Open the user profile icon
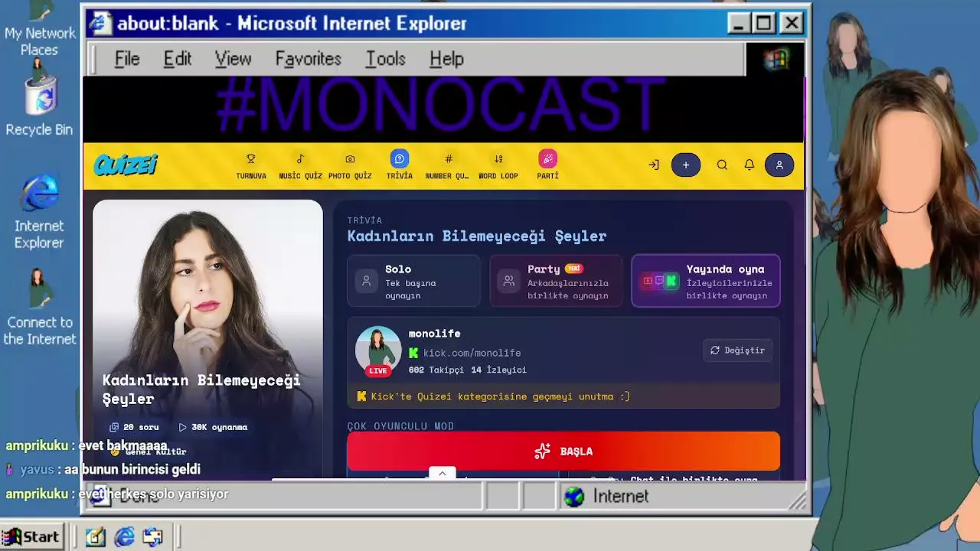 (x=779, y=165)
